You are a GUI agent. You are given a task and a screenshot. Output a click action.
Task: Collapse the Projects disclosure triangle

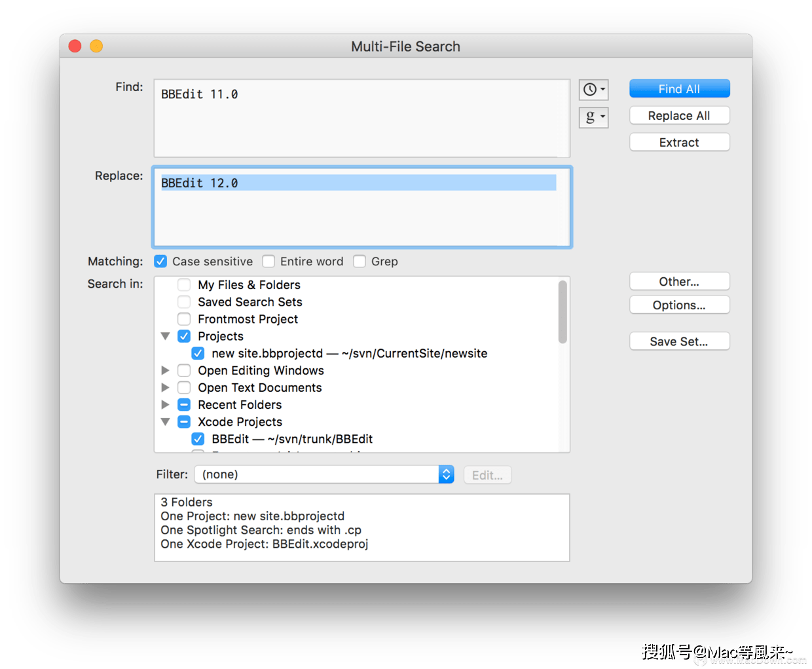pyautogui.click(x=166, y=336)
